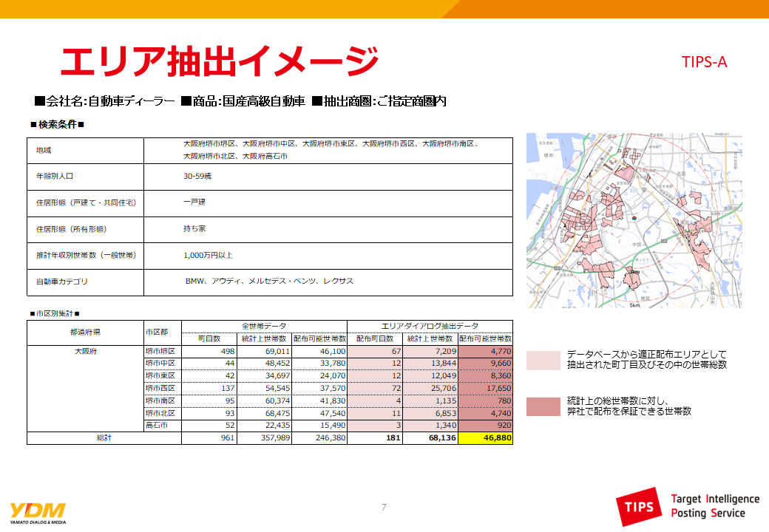Select the 69,011 cell
The image size is (769, 532).
tap(265, 351)
